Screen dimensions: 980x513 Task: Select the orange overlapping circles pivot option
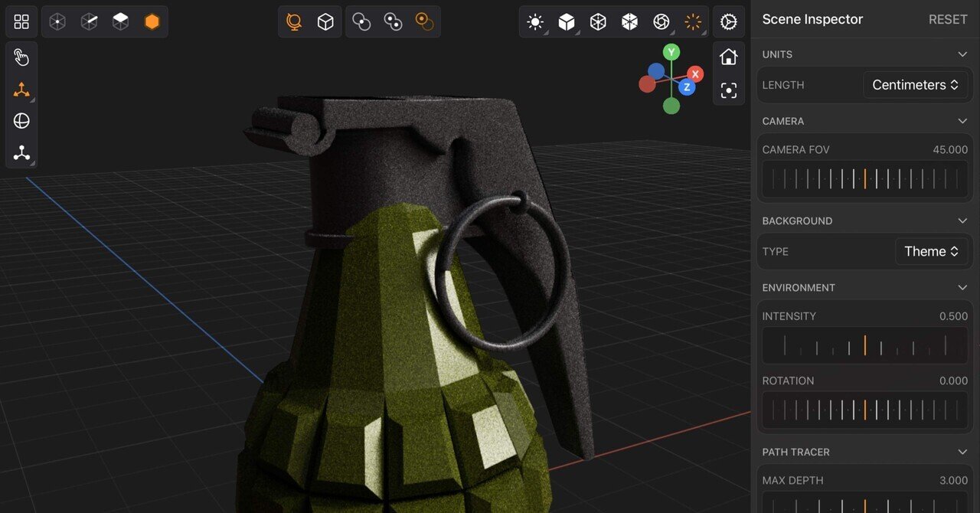[x=424, y=22]
